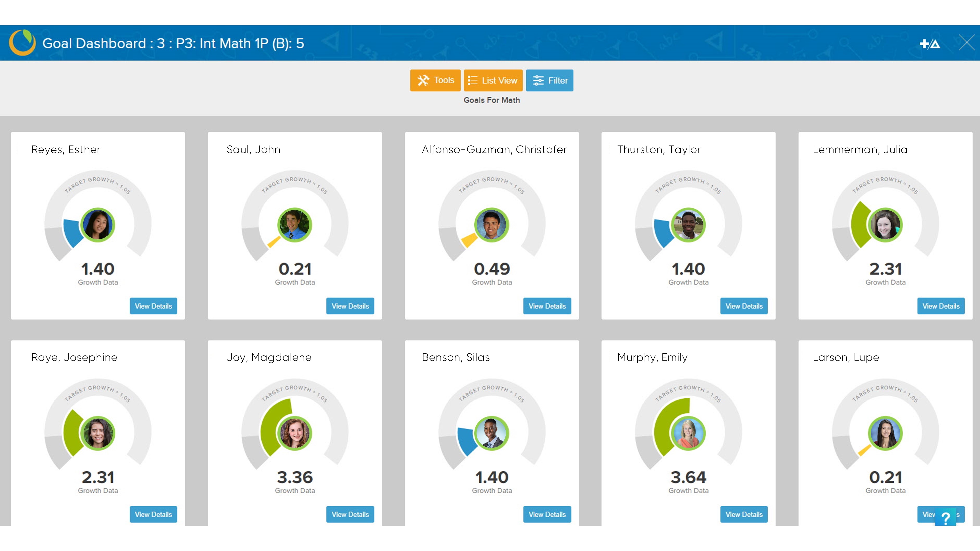Screen dimensions: 980x551
Task: Click Emily Murphy's profile photo
Action: click(x=688, y=433)
